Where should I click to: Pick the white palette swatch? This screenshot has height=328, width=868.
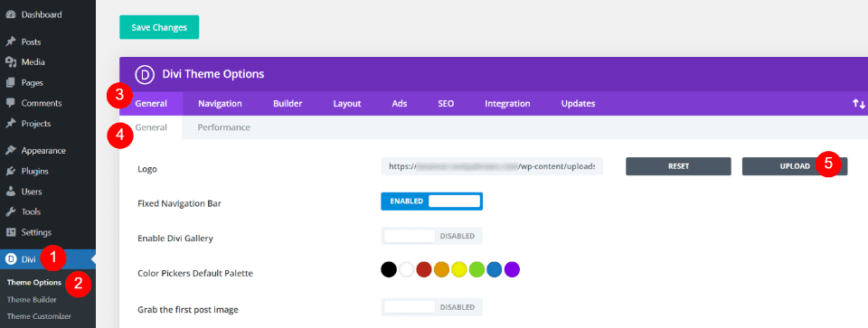point(407,269)
